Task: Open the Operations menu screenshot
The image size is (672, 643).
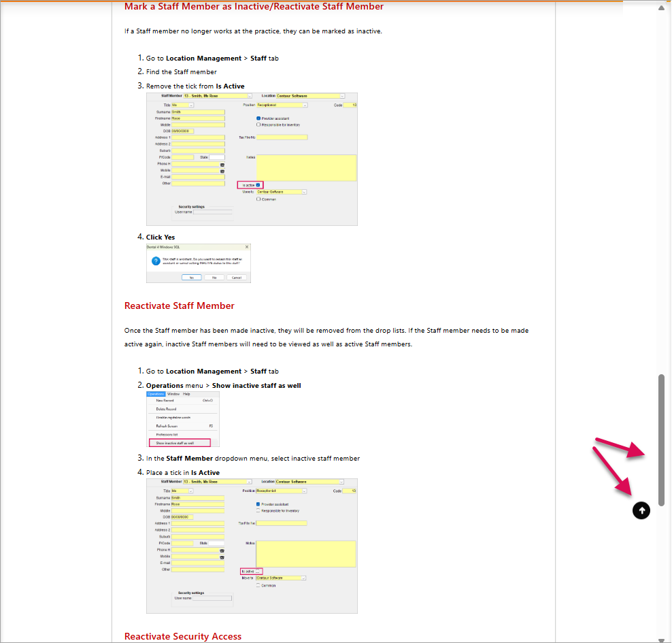Action: point(183,419)
